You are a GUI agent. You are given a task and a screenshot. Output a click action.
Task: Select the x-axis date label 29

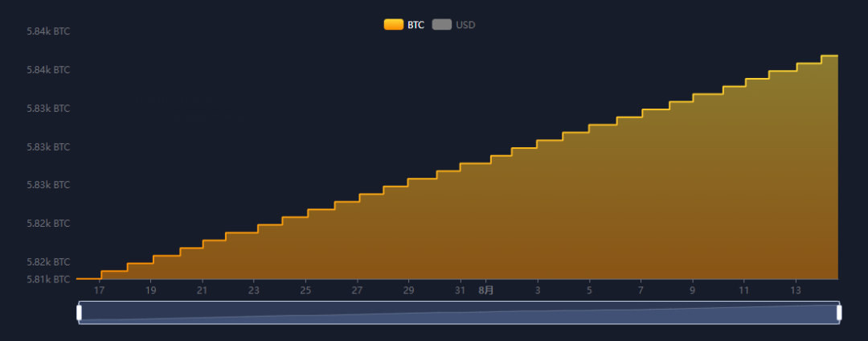408,290
